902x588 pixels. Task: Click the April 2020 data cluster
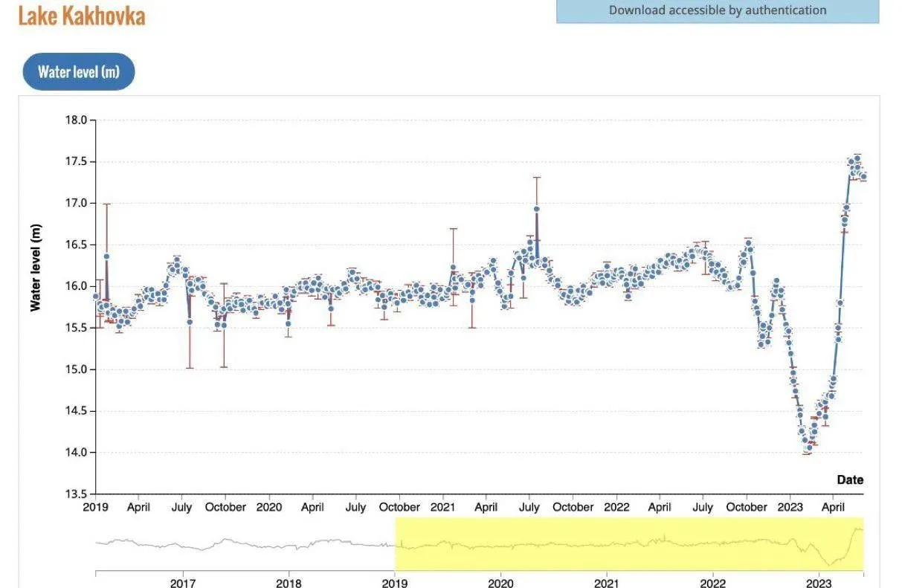pyautogui.click(x=312, y=286)
